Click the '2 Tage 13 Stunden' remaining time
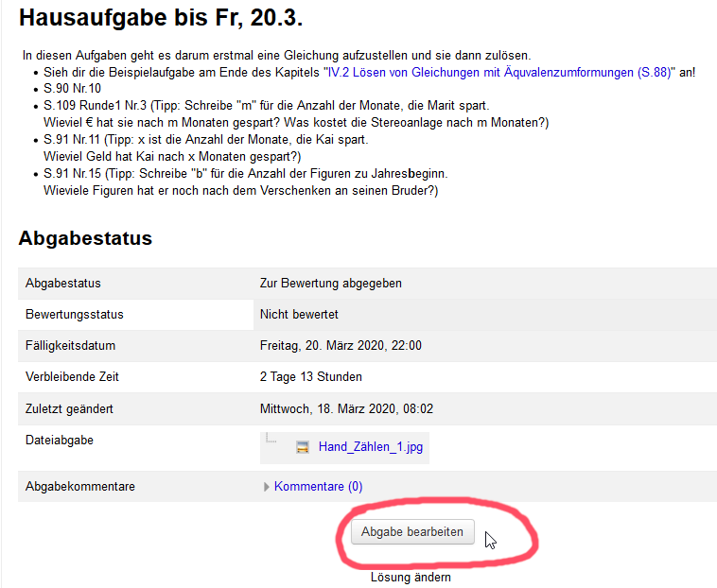 pyautogui.click(x=311, y=376)
